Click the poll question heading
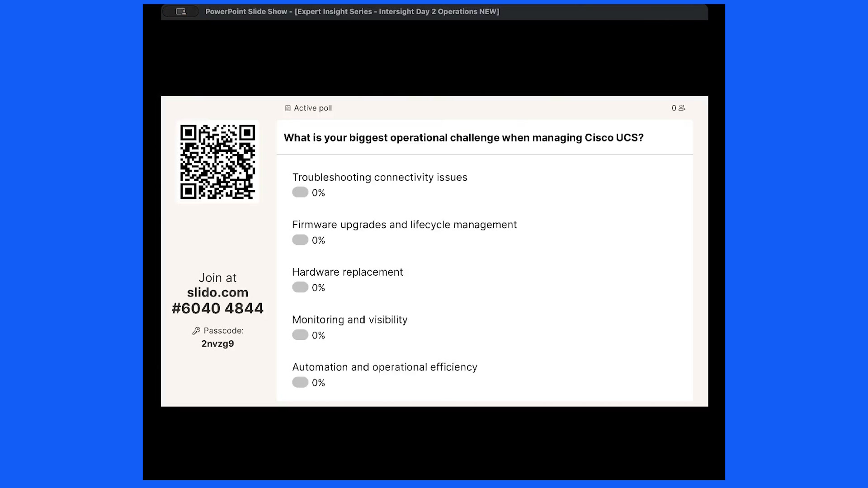Image resolution: width=868 pixels, height=488 pixels. (x=463, y=138)
